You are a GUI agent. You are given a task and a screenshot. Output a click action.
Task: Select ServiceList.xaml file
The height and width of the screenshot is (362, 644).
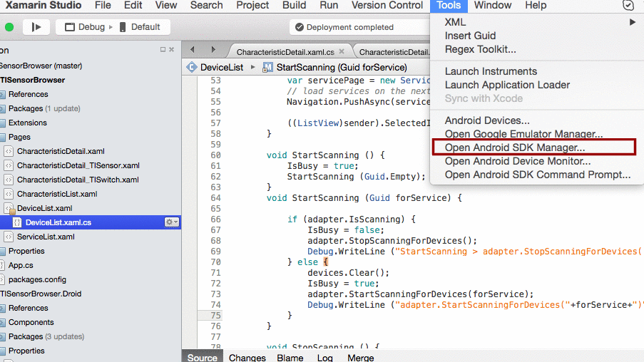(x=46, y=237)
